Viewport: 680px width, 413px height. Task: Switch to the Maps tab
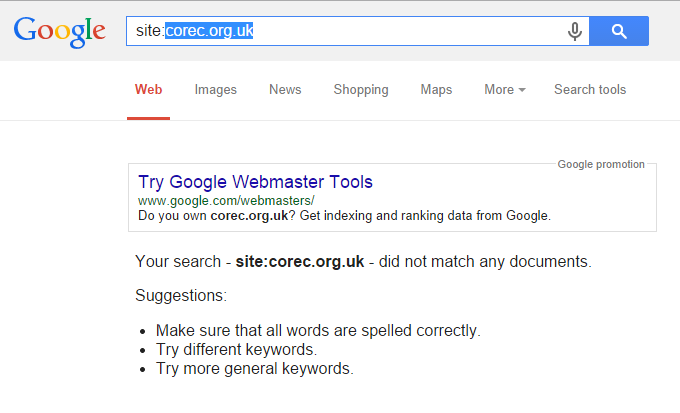pos(436,89)
